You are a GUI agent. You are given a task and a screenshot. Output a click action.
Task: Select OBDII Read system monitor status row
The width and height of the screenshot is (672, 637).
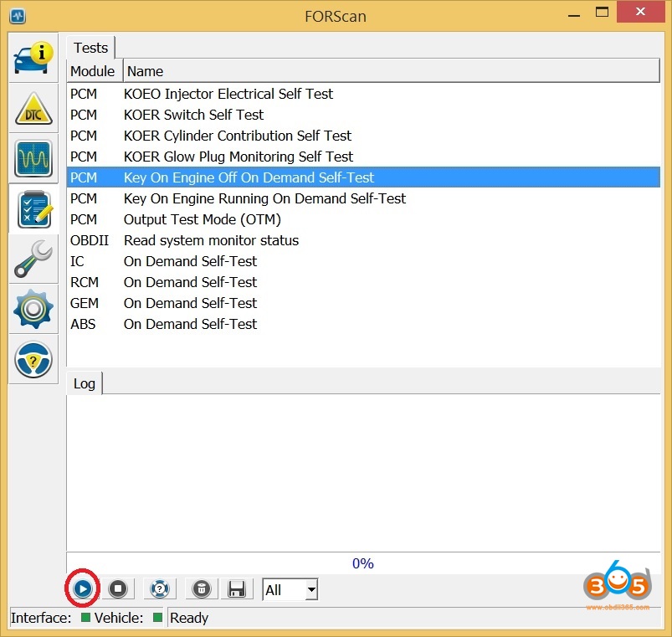[x=363, y=240]
